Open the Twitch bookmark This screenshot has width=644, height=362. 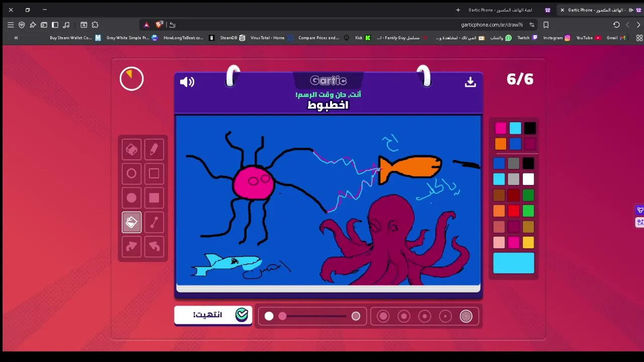point(527,38)
